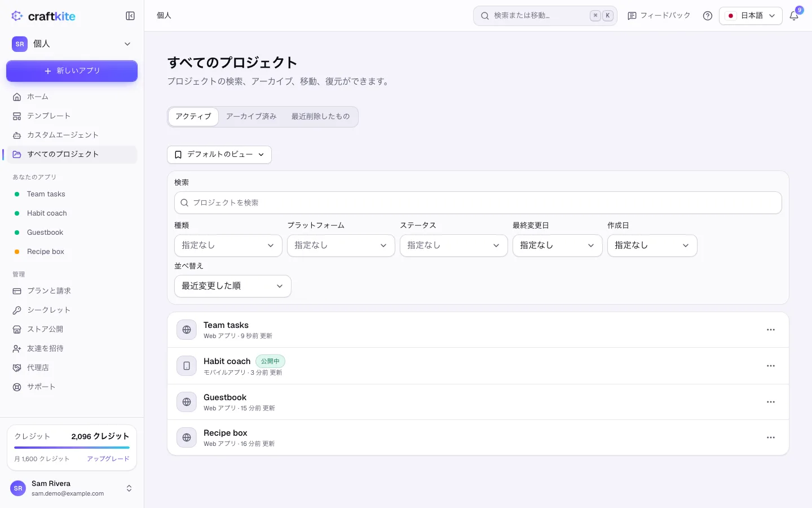Open more options for Habit coach project
Screen dimensions: 812x508
771,366
